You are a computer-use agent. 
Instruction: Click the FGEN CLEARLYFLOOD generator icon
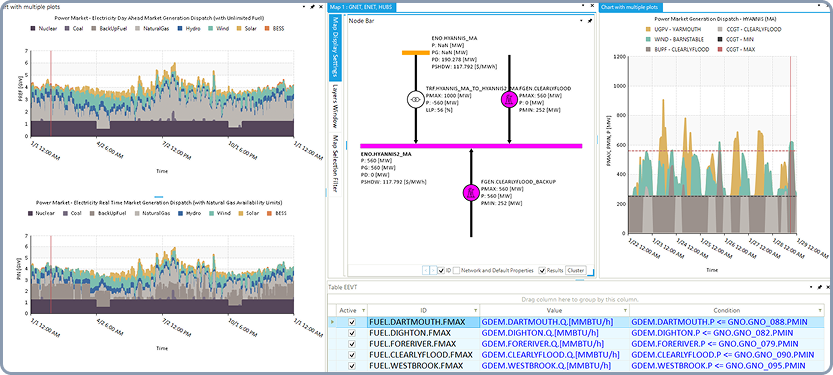509,99
